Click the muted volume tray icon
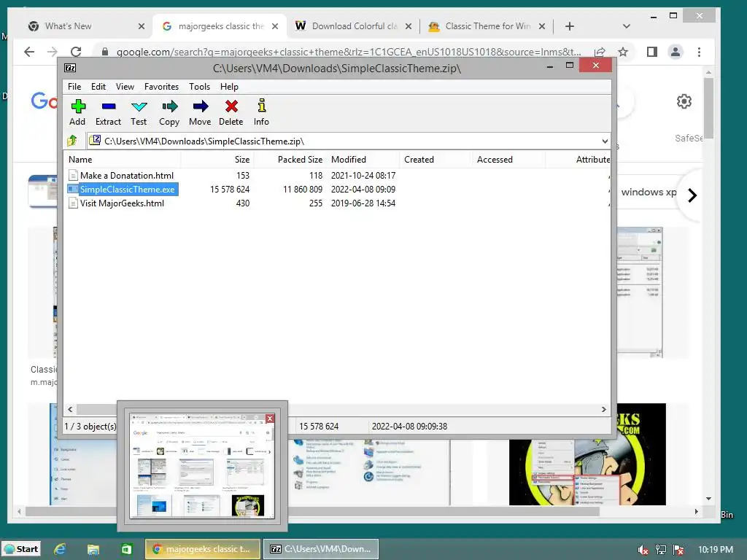The height and width of the screenshot is (560, 747). pos(643,550)
